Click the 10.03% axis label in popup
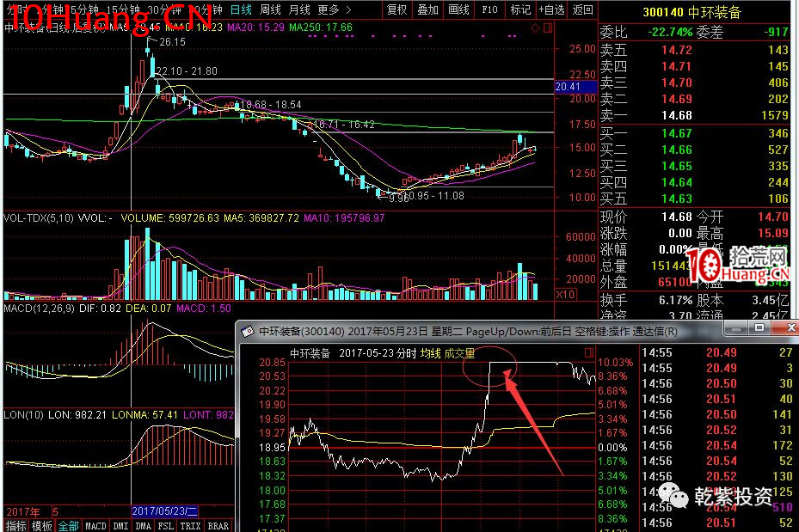The height and width of the screenshot is (532, 799). [x=615, y=363]
